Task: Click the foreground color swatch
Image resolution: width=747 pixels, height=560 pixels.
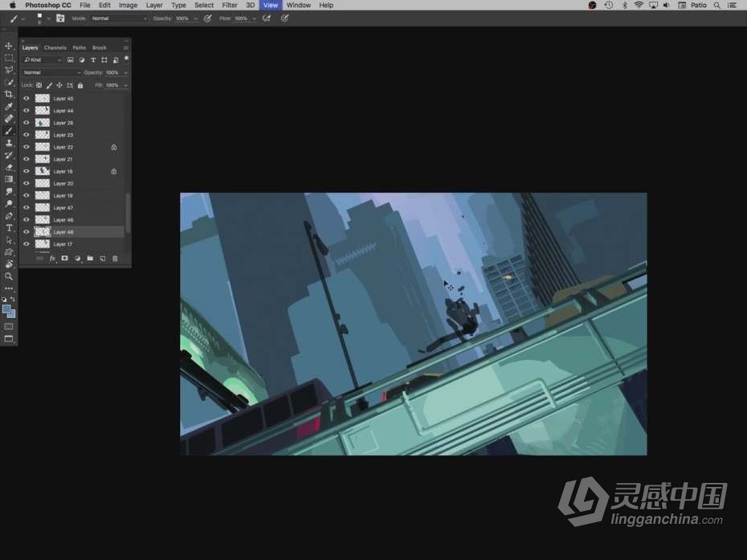Action: point(6,309)
